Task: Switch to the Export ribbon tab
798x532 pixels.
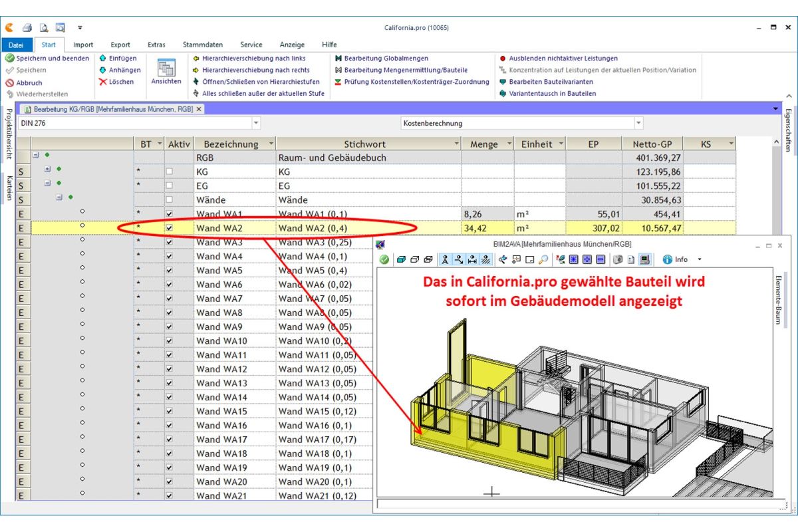Action: click(120, 45)
